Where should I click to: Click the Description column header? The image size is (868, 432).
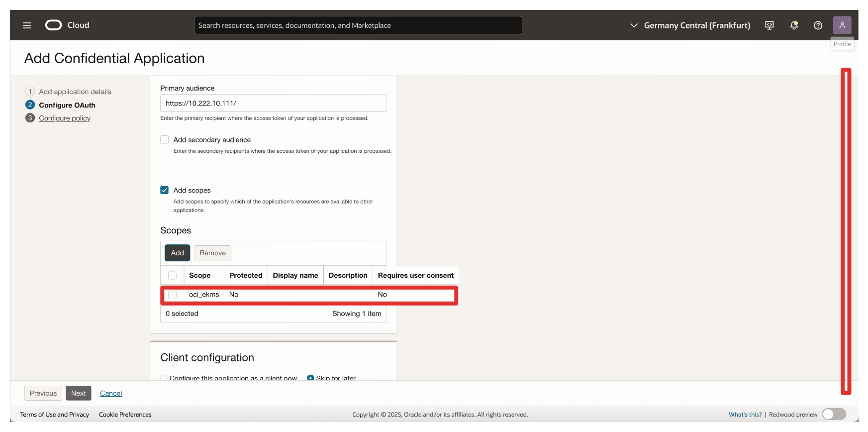(x=348, y=275)
